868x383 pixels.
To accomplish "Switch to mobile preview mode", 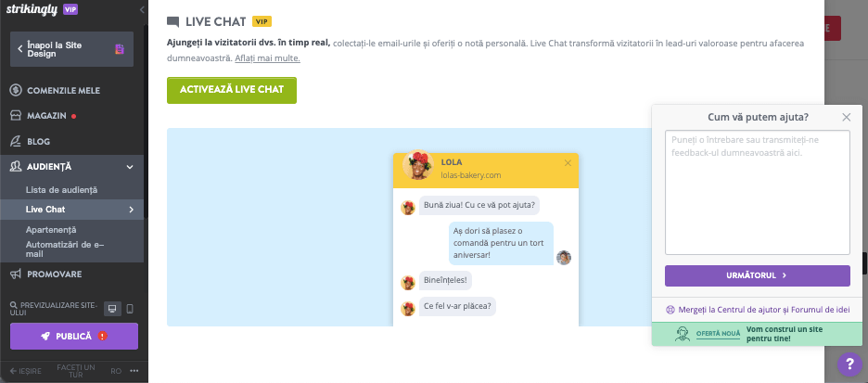I will (x=130, y=309).
